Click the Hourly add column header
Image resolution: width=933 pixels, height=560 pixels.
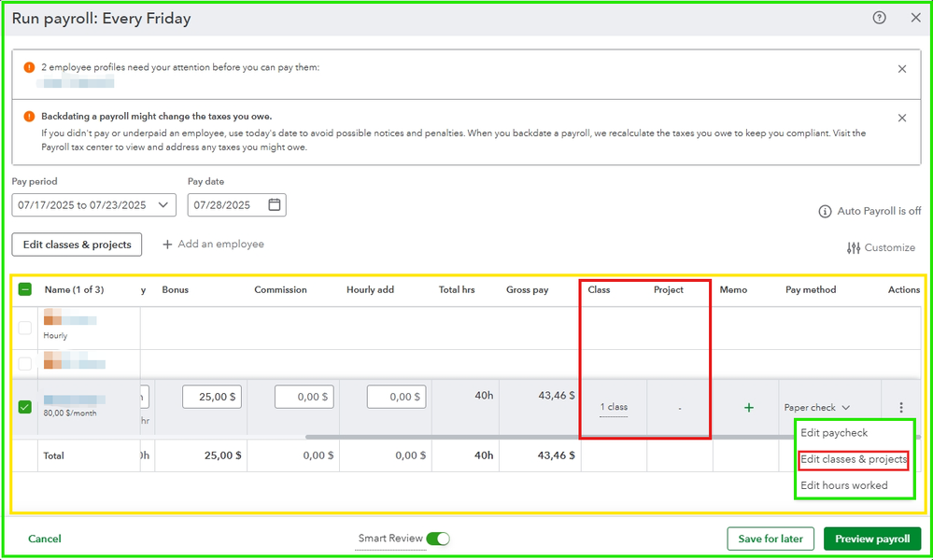[x=370, y=289]
